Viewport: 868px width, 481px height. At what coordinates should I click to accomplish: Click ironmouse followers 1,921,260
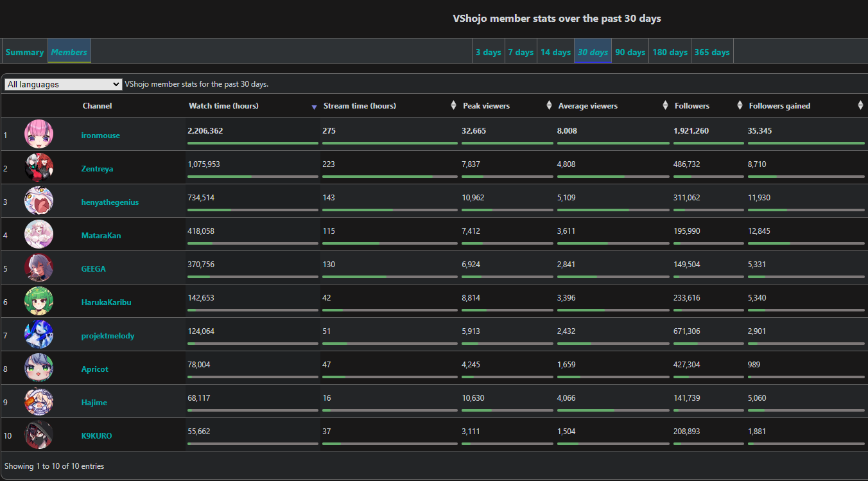click(691, 131)
